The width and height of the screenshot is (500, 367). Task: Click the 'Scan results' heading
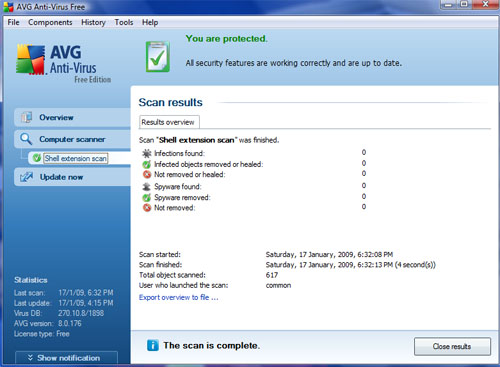(x=171, y=102)
